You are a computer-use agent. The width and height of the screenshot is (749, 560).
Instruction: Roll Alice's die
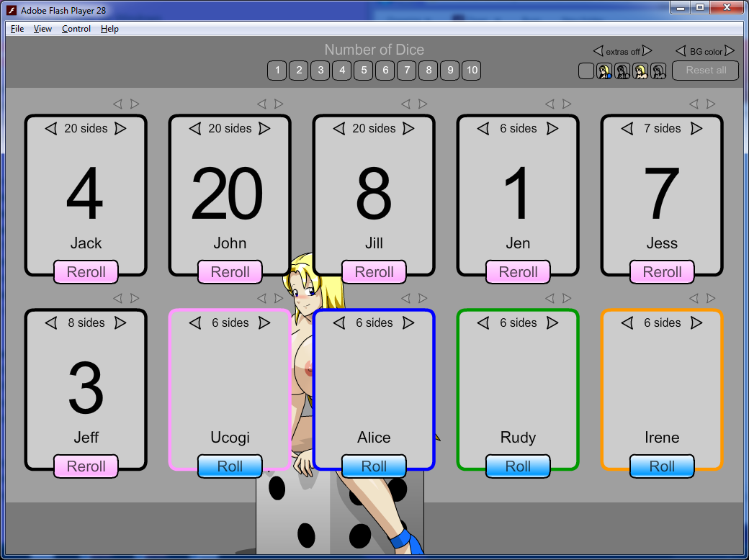(374, 466)
